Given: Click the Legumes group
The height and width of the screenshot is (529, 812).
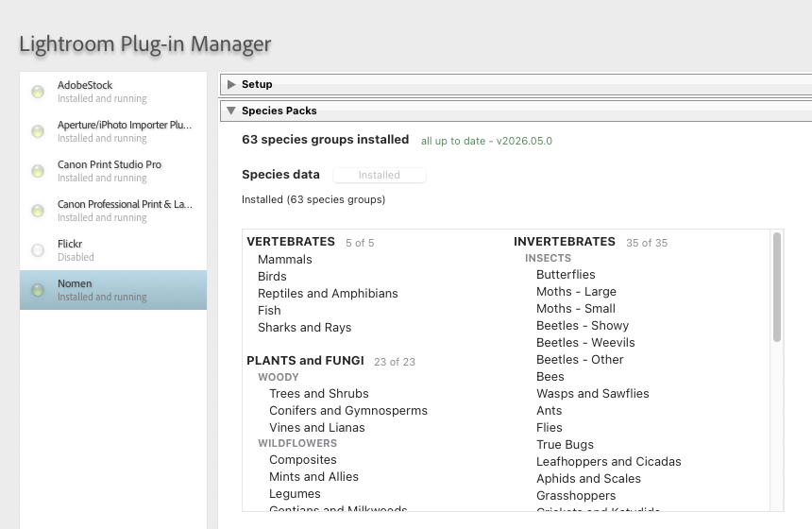Looking at the screenshot, I should pos(295,494).
